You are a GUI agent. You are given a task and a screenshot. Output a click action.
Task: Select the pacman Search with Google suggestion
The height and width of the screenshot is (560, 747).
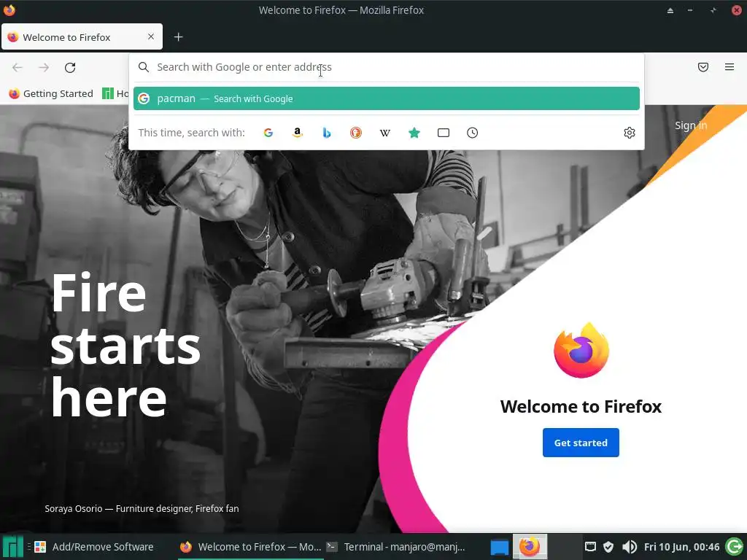click(387, 98)
